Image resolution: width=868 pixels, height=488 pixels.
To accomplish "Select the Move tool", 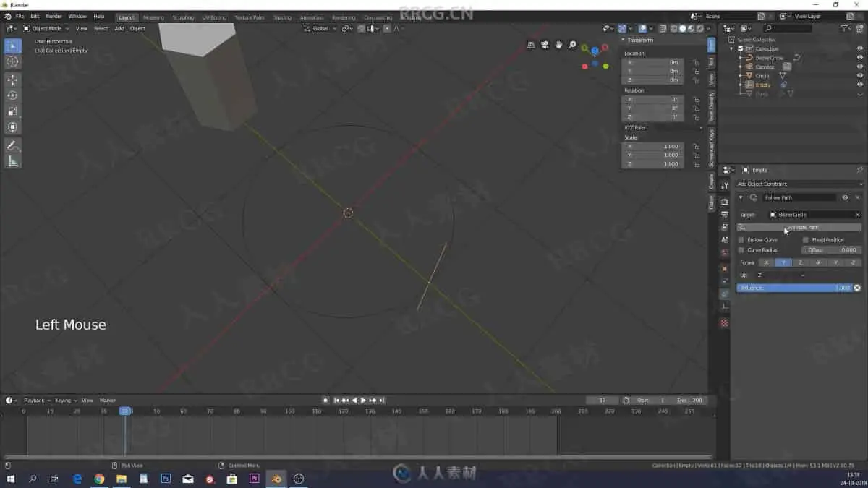I will tap(13, 80).
